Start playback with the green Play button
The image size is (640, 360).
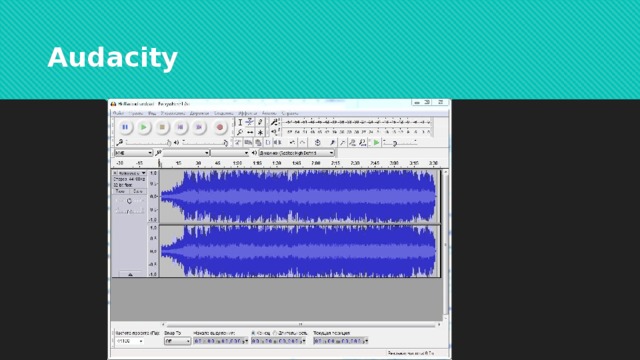click(144, 127)
